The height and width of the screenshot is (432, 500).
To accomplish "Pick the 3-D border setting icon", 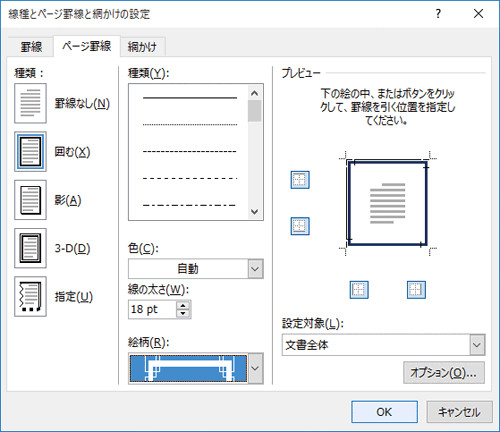I will tap(30, 248).
